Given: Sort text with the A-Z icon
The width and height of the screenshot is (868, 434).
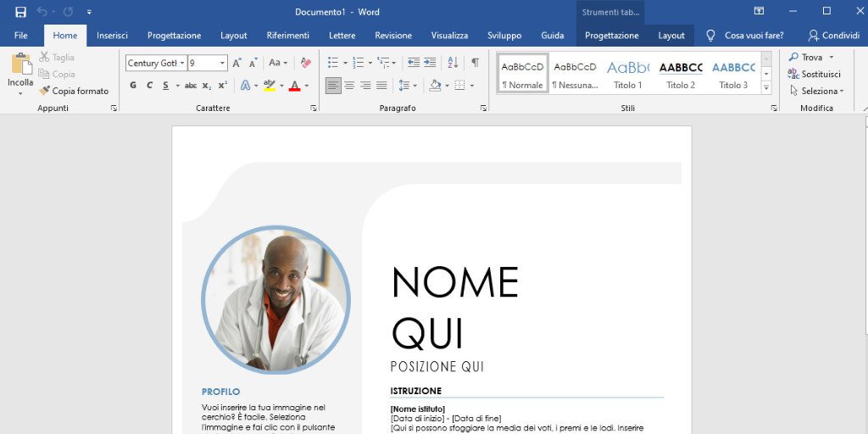Looking at the screenshot, I should [x=453, y=63].
